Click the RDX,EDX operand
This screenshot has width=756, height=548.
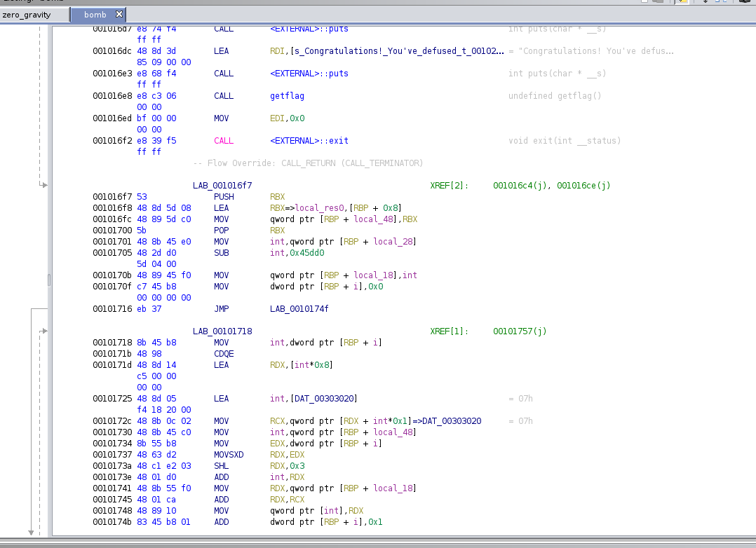pyautogui.click(x=288, y=455)
